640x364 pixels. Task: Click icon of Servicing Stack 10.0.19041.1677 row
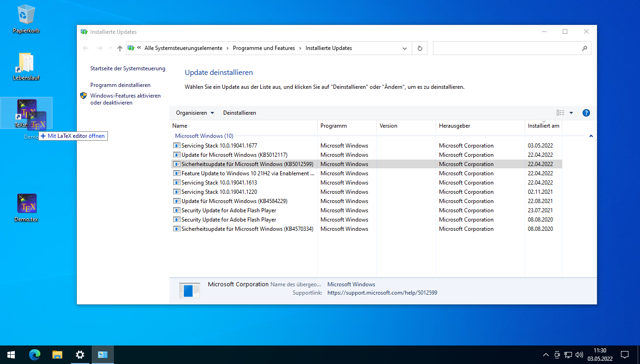click(x=176, y=145)
